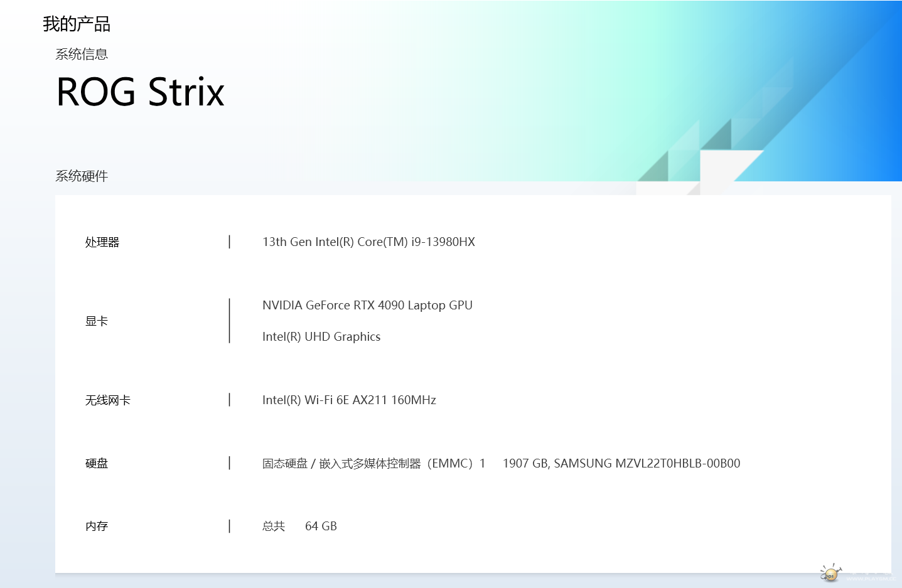Select the 内存 row label

pos(97,527)
